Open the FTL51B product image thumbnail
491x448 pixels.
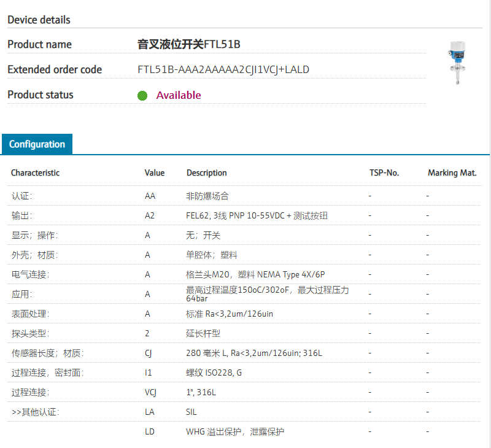click(x=455, y=62)
